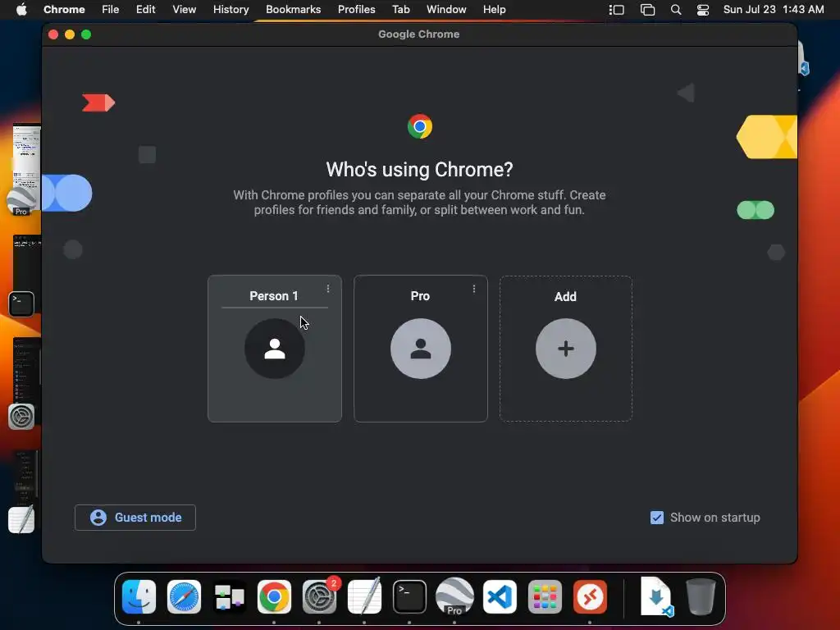Launch Visual Studio Code from the Dock
840x630 pixels.
coord(500,597)
